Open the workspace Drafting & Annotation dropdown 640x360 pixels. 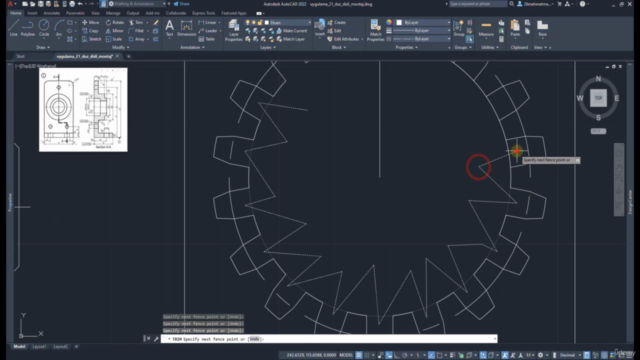tap(137, 4)
